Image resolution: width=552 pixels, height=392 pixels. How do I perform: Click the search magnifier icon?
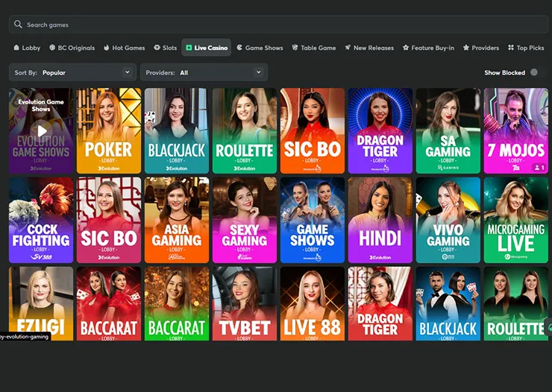pos(18,25)
